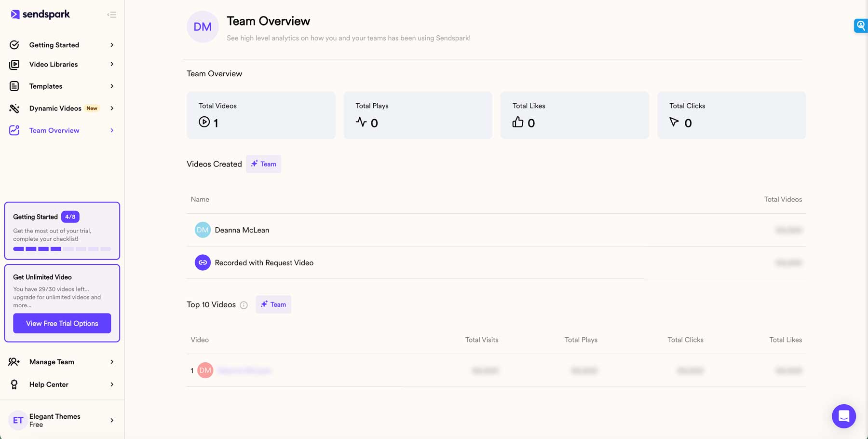The height and width of the screenshot is (439, 868).
Task: Open the Help Center icon
Action: 14,384
